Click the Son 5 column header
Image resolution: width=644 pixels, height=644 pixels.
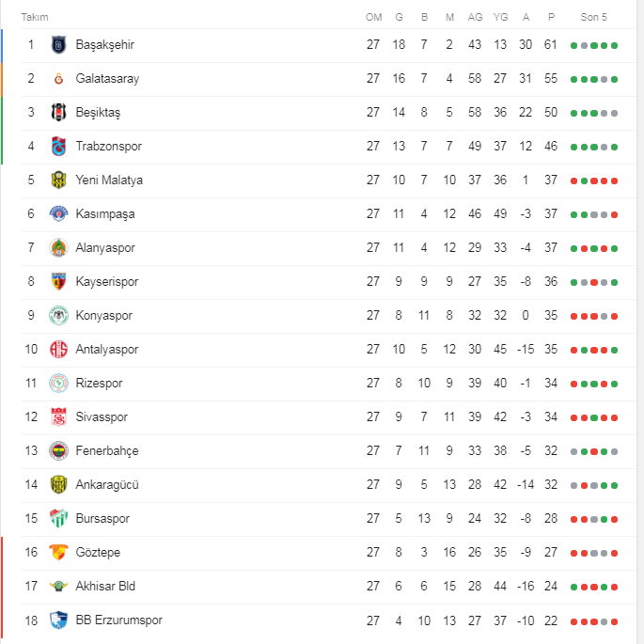click(x=593, y=17)
